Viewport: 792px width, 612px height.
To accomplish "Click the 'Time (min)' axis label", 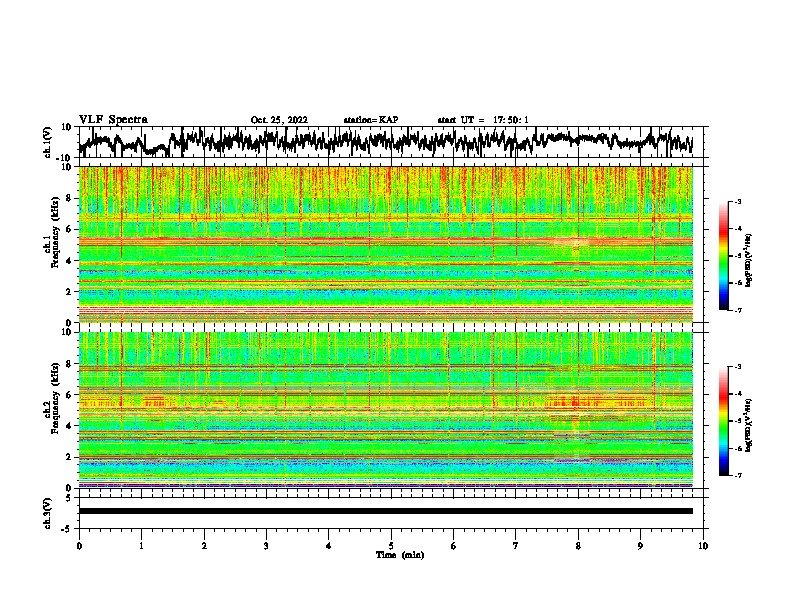I will (400, 555).
